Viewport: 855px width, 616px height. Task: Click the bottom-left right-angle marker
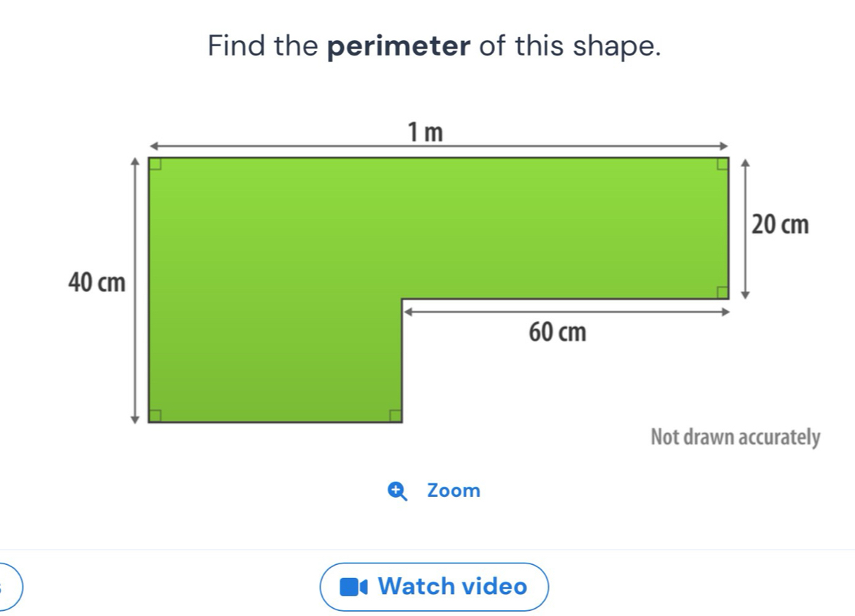pyautogui.click(x=156, y=415)
